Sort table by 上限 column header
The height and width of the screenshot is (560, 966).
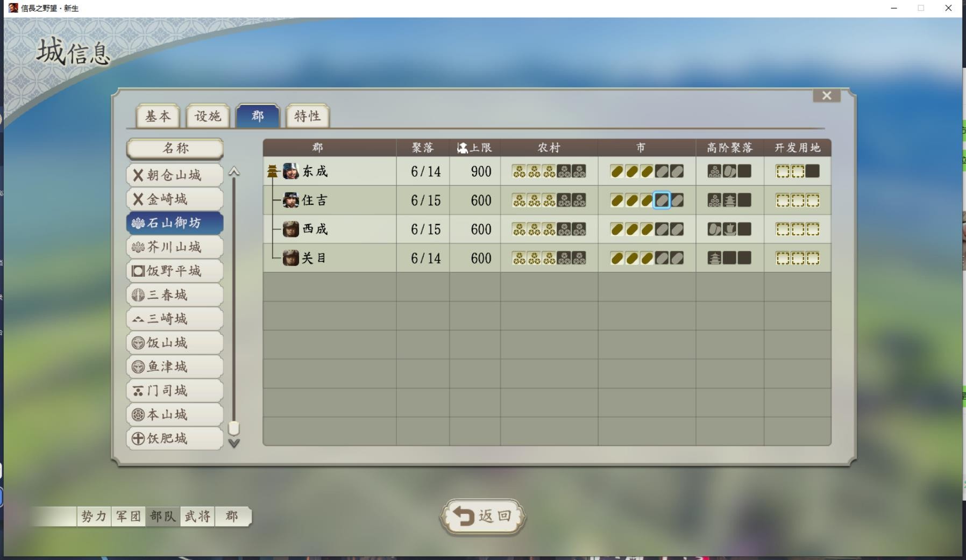tap(475, 148)
